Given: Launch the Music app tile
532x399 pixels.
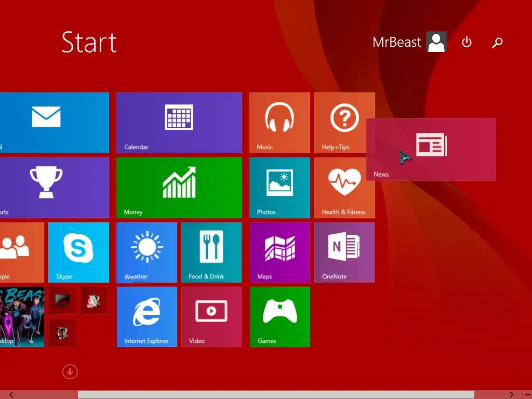Looking at the screenshot, I should click(x=280, y=123).
